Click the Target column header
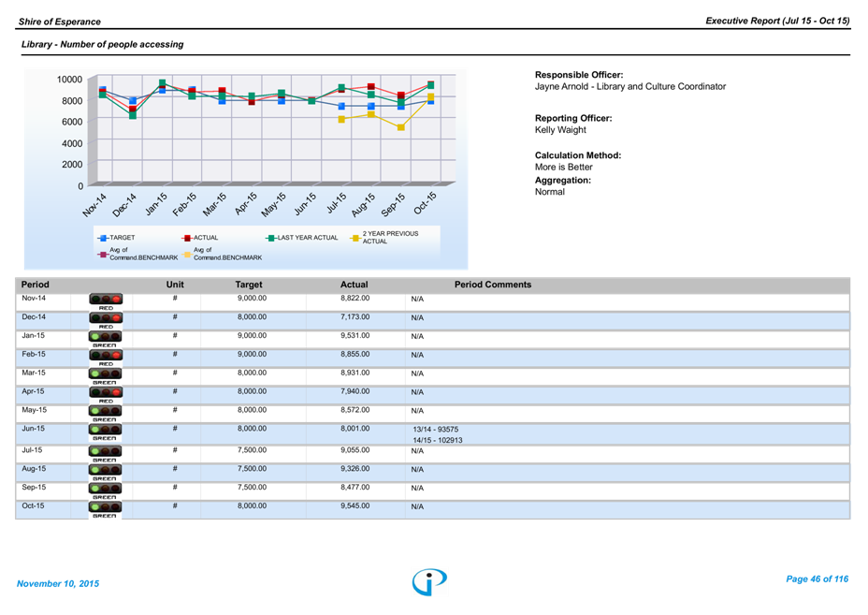 tap(249, 285)
